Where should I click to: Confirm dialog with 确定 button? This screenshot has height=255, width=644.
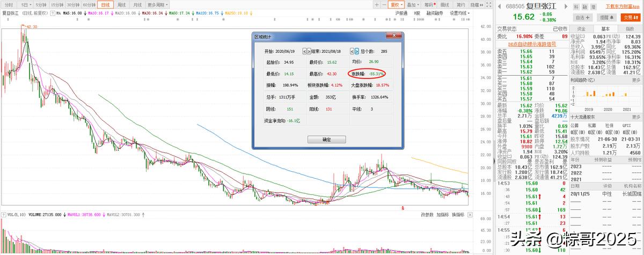click(326, 139)
